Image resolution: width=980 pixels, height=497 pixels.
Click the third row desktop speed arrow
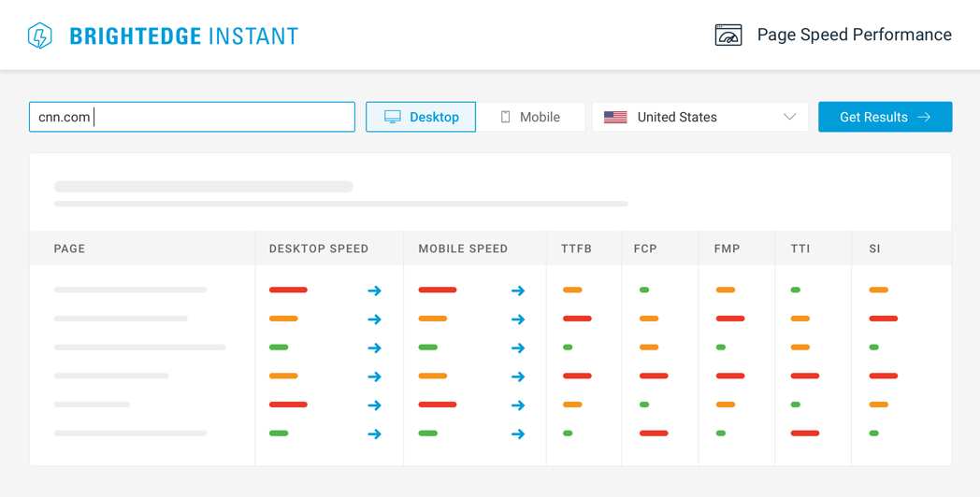coord(374,348)
